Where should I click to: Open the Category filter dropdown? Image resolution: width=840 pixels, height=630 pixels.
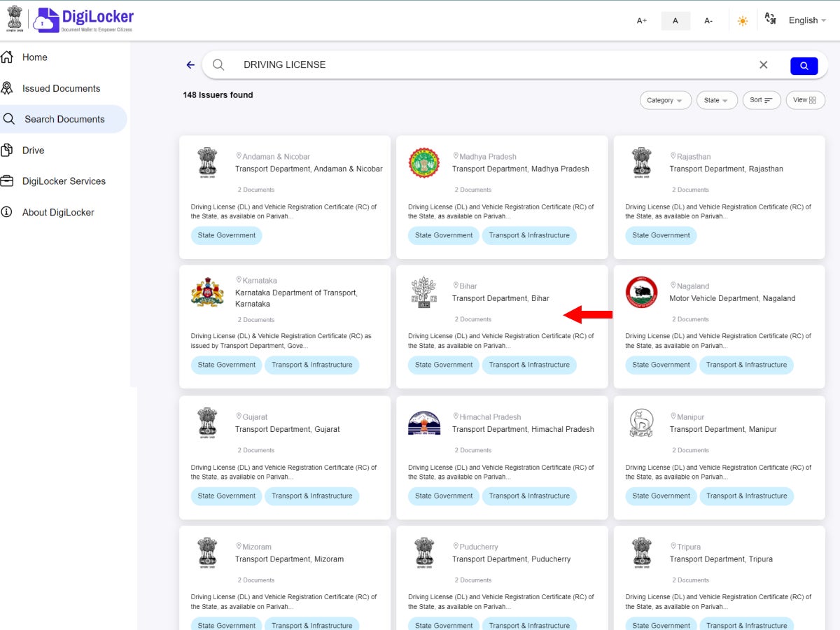pyautogui.click(x=665, y=100)
